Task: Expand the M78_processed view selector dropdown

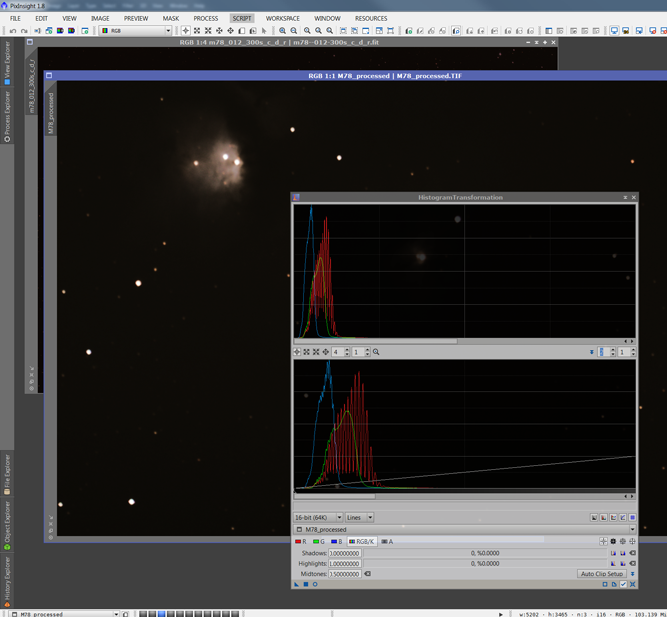Action: (632, 529)
